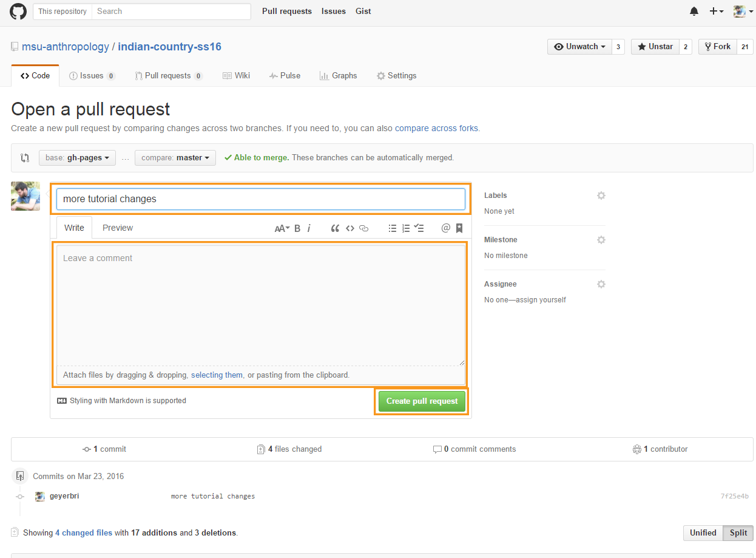Insert a link with the chain icon
Screen dimensions: 756x558
[x=364, y=228]
